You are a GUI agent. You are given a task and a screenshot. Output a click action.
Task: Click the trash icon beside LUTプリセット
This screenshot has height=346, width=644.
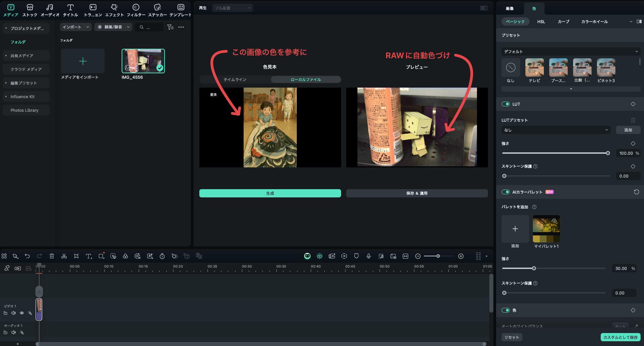tap(633, 120)
